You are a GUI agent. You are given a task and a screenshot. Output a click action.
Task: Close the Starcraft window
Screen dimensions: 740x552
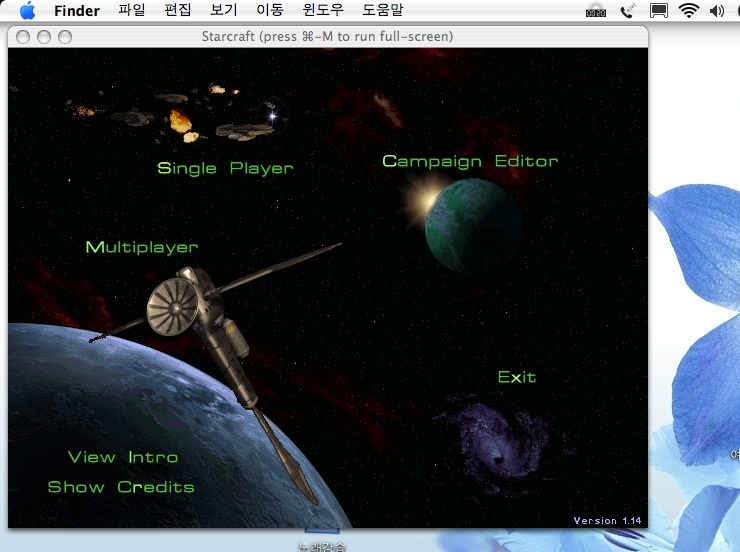coord(23,37)
